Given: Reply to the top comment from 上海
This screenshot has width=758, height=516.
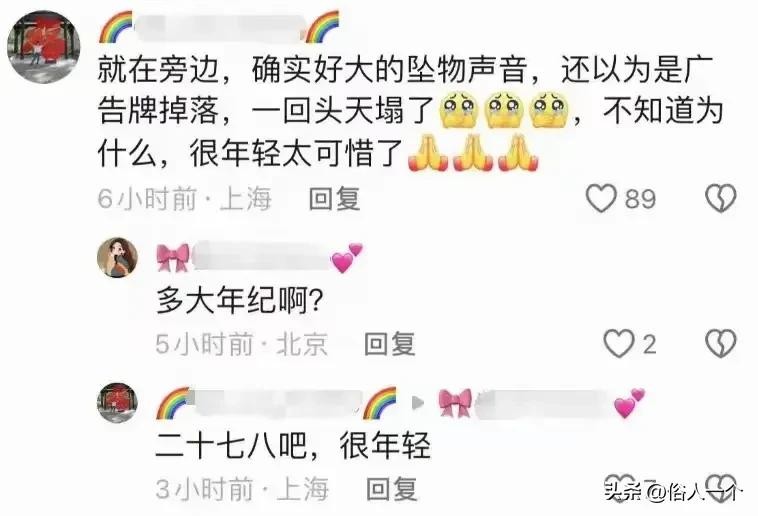Looking at the screenshot, I should [335, 198].
